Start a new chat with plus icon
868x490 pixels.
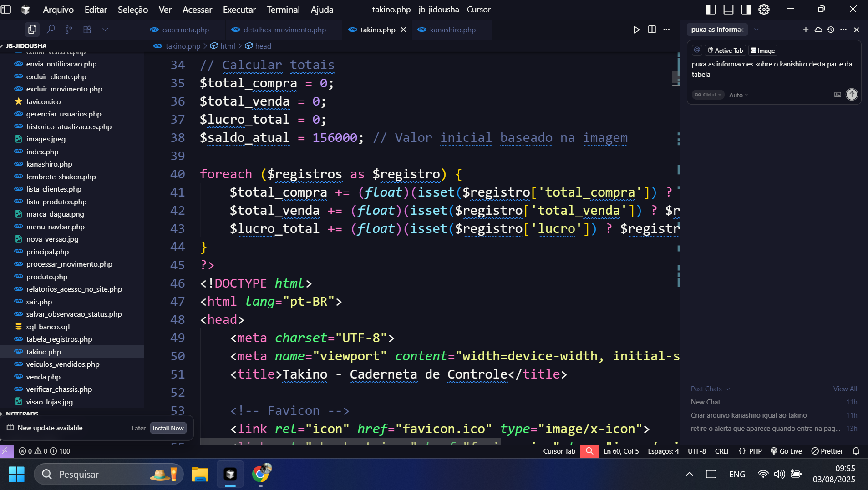point(806,30)
